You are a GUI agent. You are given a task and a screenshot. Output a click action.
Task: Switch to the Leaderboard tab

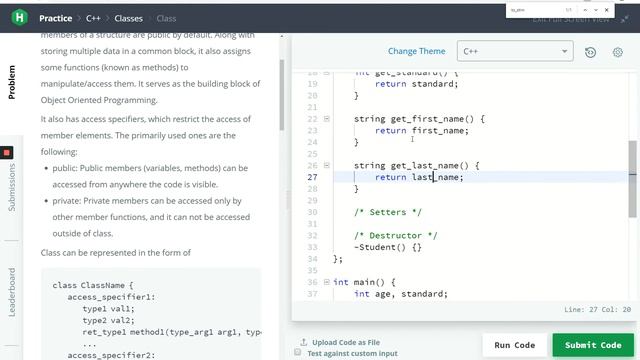[12, 292]
